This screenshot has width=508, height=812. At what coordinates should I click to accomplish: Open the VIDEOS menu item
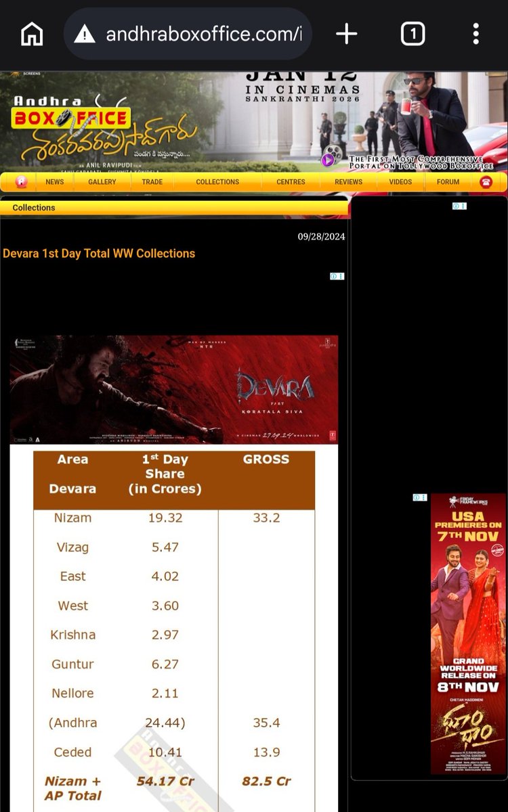pyautogui.click(x=400, y=182)
